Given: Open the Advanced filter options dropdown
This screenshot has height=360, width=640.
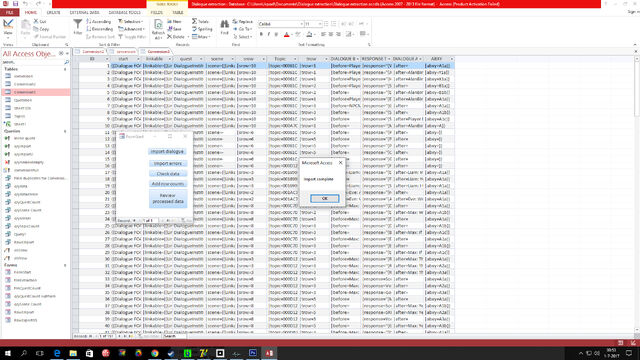Looking at the screenshot, I should pos(131,29).
